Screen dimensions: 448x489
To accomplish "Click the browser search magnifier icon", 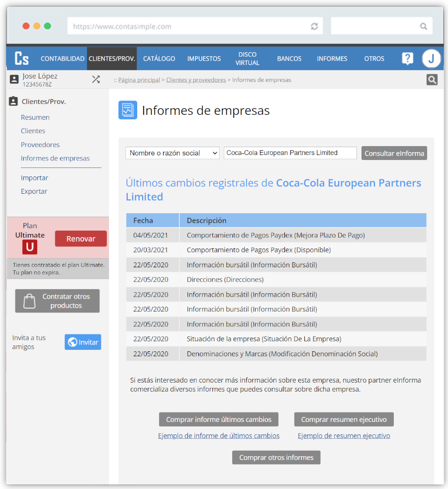I will 423,26.
